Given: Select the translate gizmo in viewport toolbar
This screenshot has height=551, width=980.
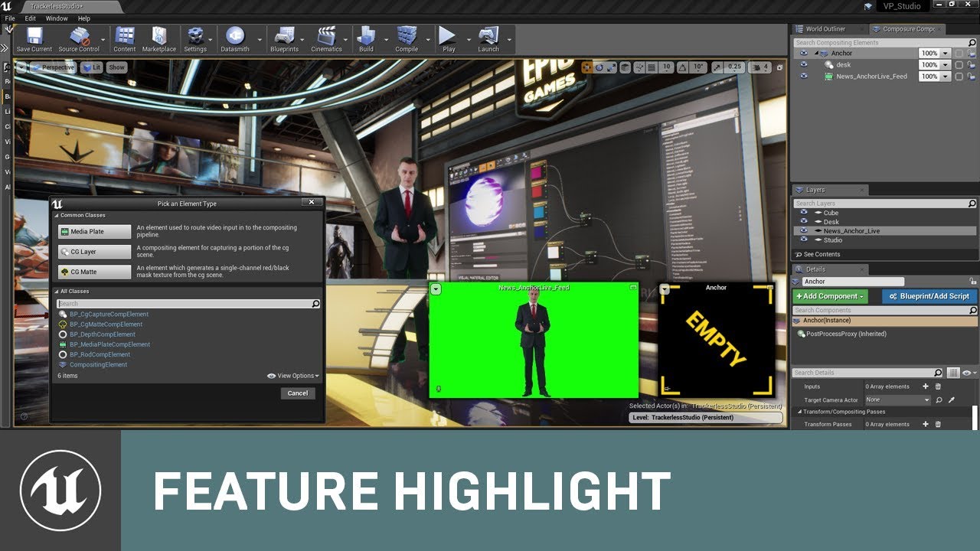Looking at the screenshot, I should [x=586, y=67].
